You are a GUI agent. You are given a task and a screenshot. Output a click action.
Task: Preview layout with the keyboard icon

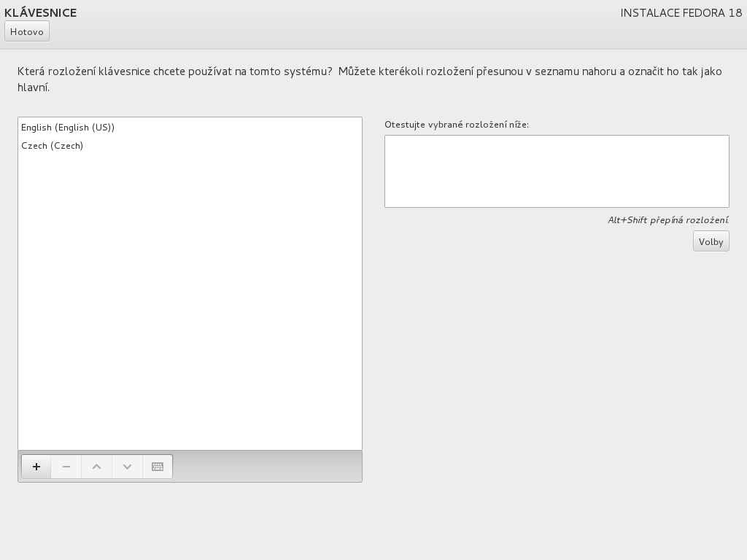point(158,467)
